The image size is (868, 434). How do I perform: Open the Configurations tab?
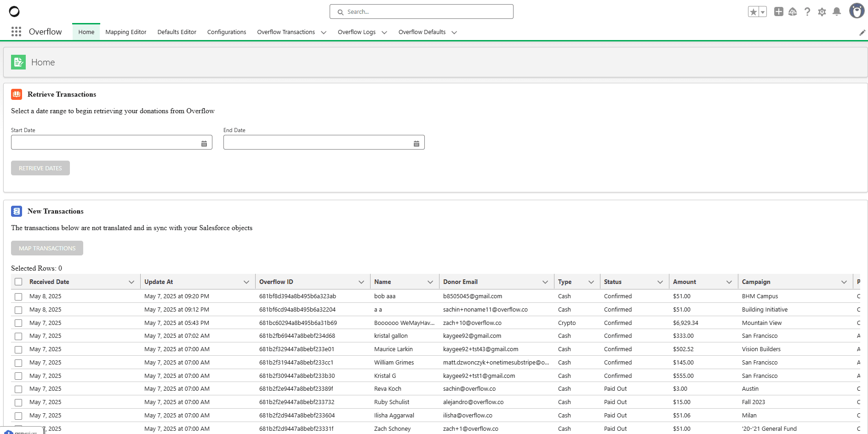pyautogui.click(x=227, y=32)
